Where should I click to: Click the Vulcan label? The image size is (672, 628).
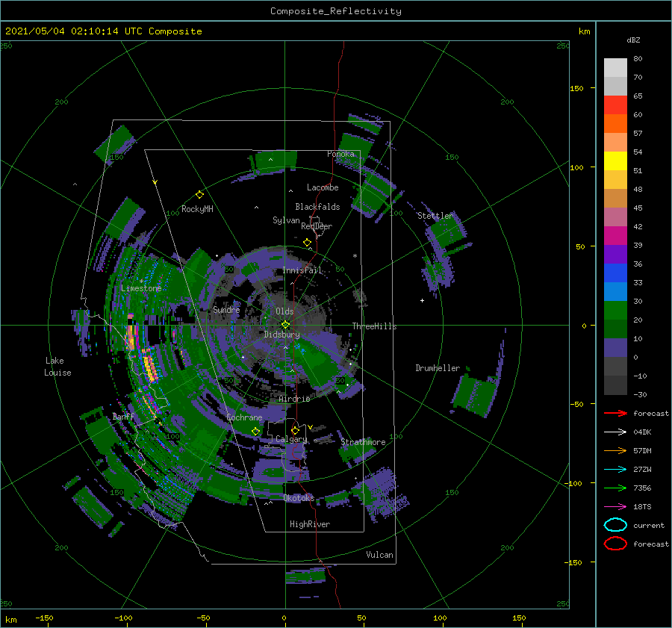click(x=380, y=555)
